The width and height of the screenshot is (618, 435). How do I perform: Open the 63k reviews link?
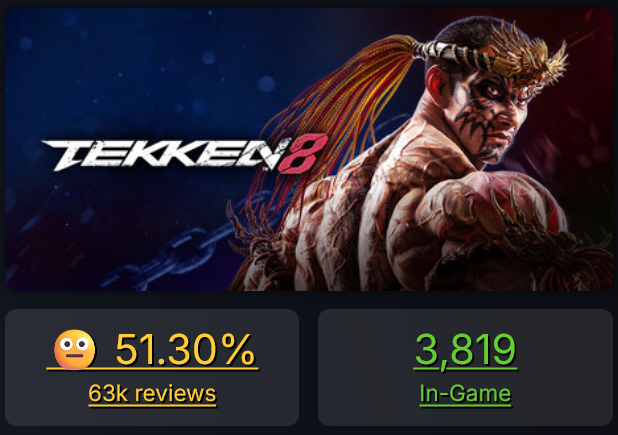coord(152,394)
